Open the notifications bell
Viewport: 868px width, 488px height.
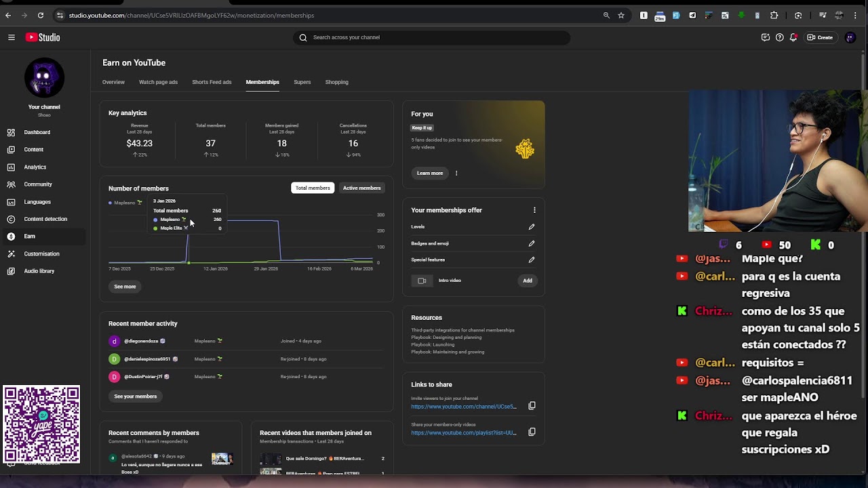pos(793,37)
